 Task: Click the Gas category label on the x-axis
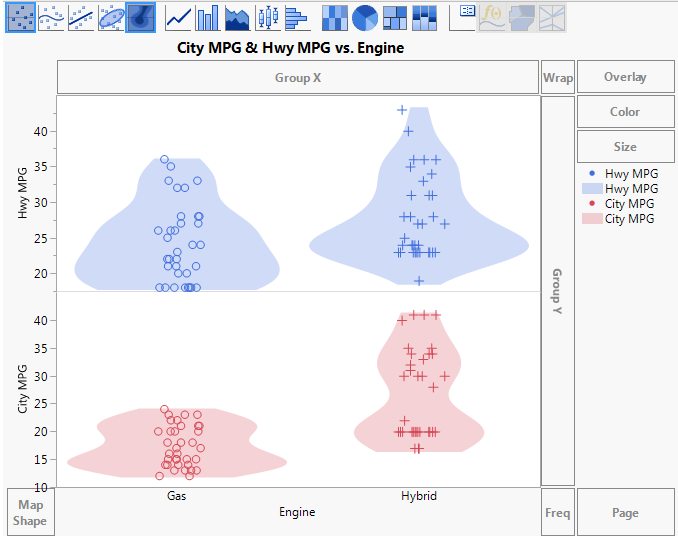pyautogui.click(x=176, y=496)
